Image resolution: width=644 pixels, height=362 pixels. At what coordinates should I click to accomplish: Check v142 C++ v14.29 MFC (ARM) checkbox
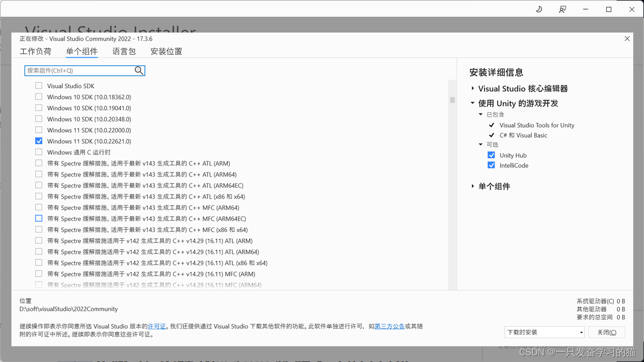(39, 274)
